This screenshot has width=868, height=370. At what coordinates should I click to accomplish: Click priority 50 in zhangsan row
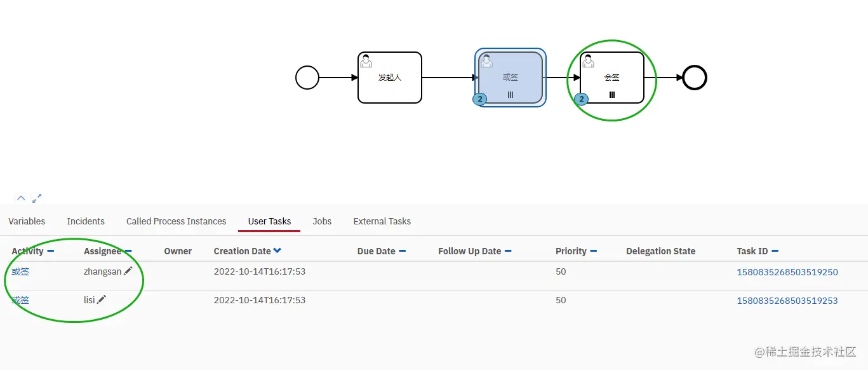[561, 271]
